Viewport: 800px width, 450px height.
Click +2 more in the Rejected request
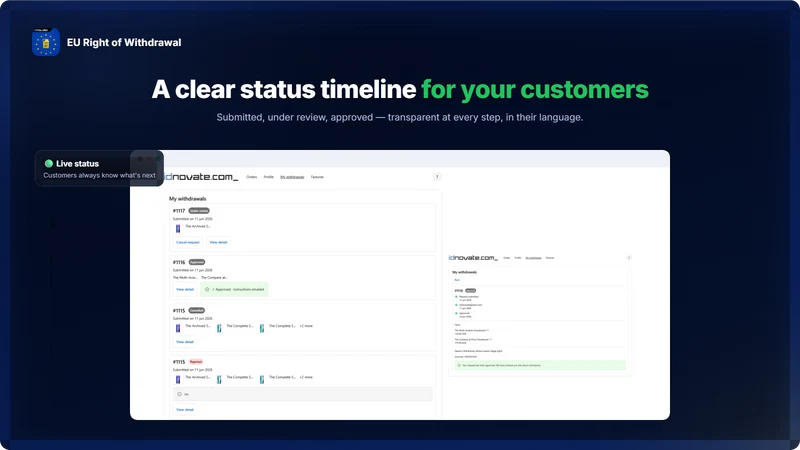click(x=306, y=378)
